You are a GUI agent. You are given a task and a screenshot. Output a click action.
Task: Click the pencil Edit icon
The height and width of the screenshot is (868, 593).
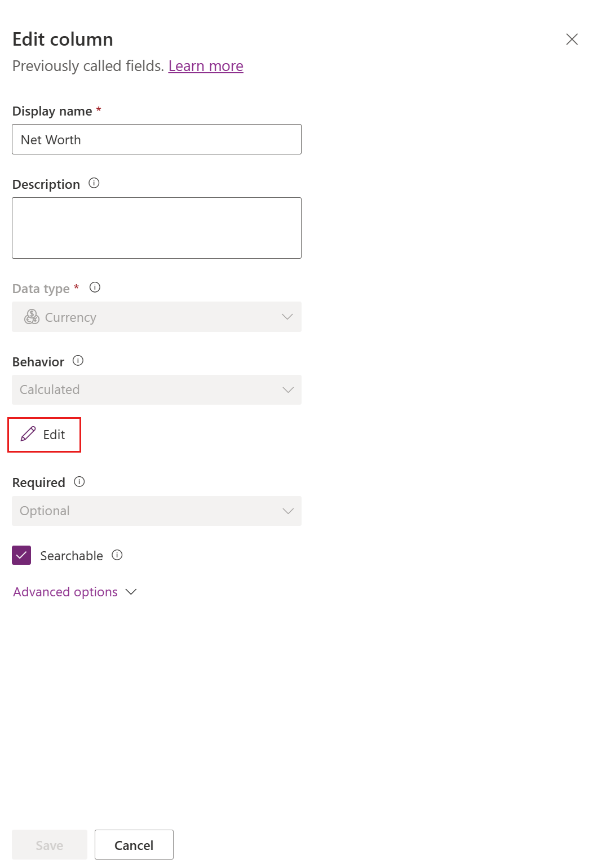27,435
